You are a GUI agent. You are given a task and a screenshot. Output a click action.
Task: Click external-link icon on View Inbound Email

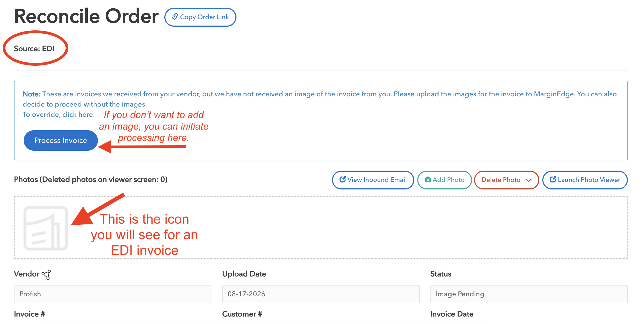[342, 179]
